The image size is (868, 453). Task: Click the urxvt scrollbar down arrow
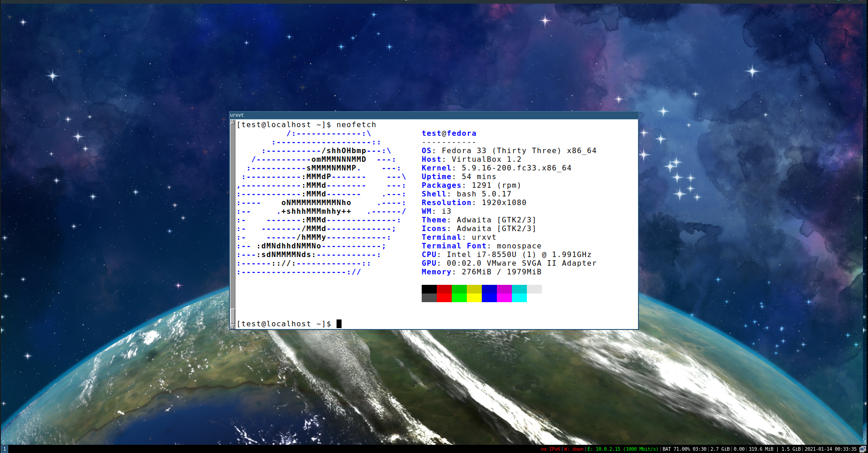[233, 326]
